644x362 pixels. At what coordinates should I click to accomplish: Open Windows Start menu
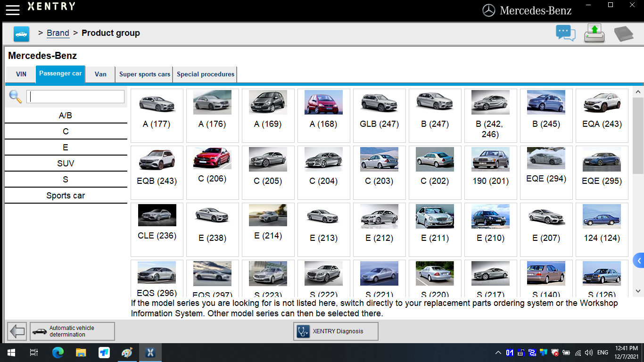tap(11, 353)
